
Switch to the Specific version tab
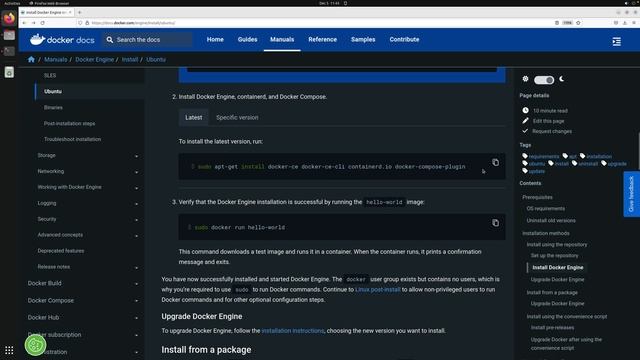(x=237, y=118)
